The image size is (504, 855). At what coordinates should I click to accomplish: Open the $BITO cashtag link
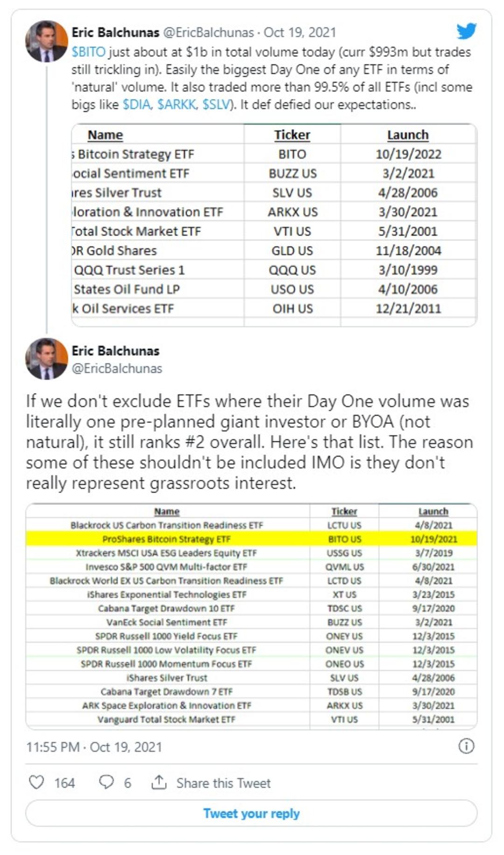(x=89, y=52)
